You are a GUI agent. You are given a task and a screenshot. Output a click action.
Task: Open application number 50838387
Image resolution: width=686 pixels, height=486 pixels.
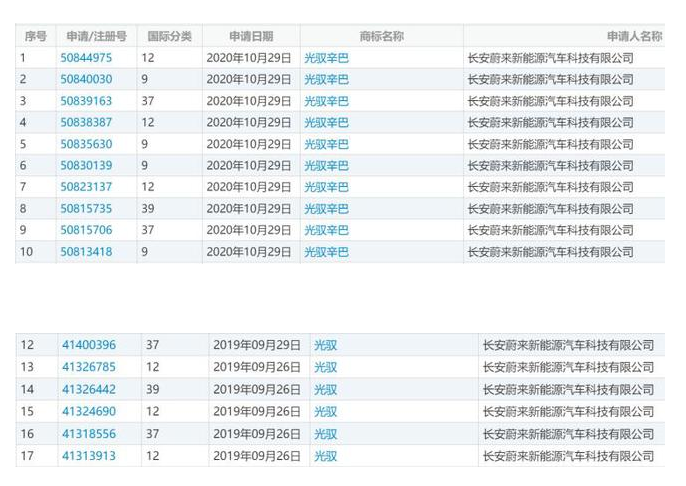coord(86,122)
